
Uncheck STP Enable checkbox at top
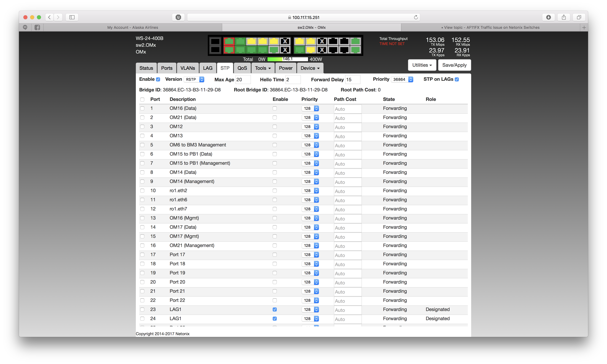coord(158,79)
